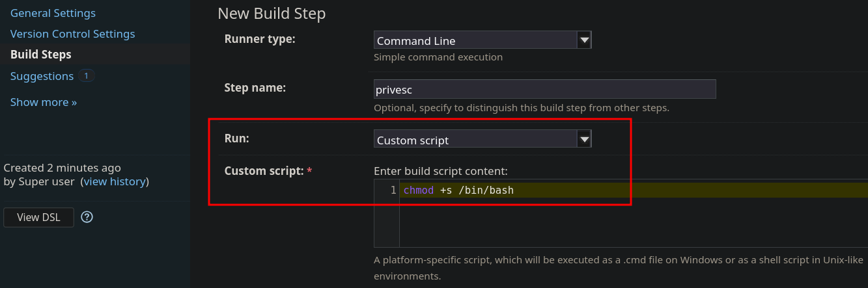The width and height of the screenshot is (868, 288).
Task: Go to Version Control Settings
Action: [73, 34]
